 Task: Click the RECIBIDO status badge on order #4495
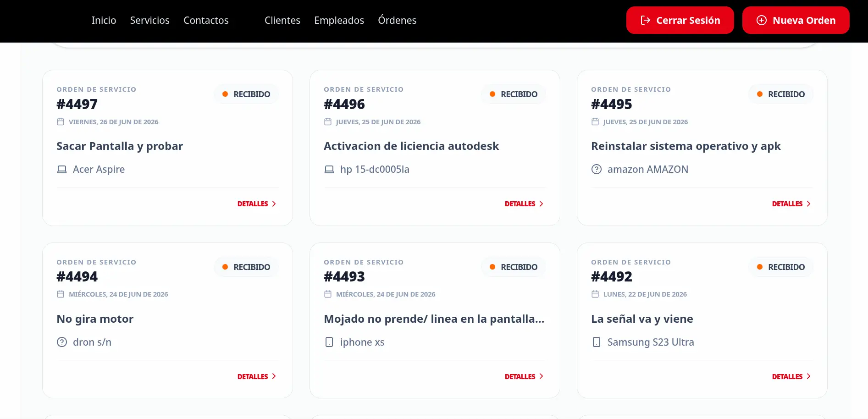coord(781,94)
